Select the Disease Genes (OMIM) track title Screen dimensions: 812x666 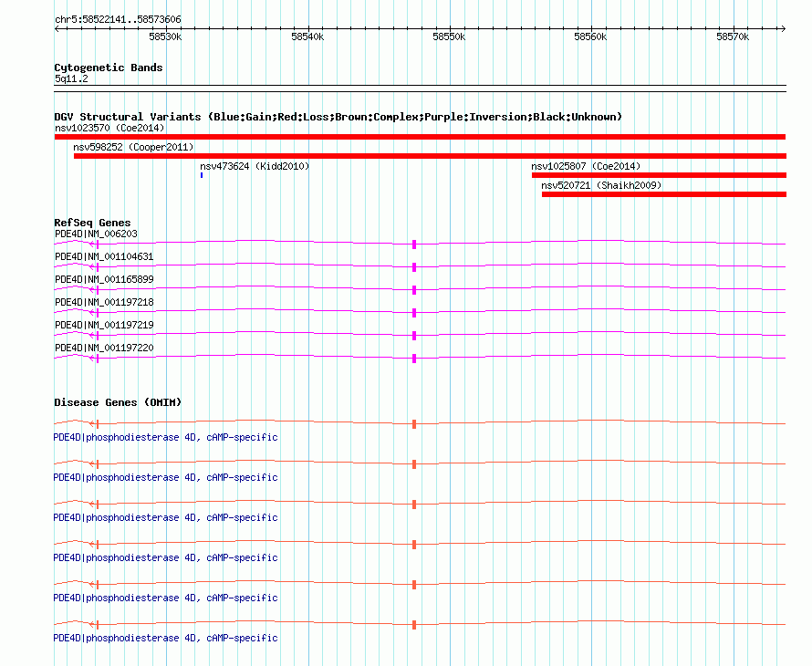118,402
